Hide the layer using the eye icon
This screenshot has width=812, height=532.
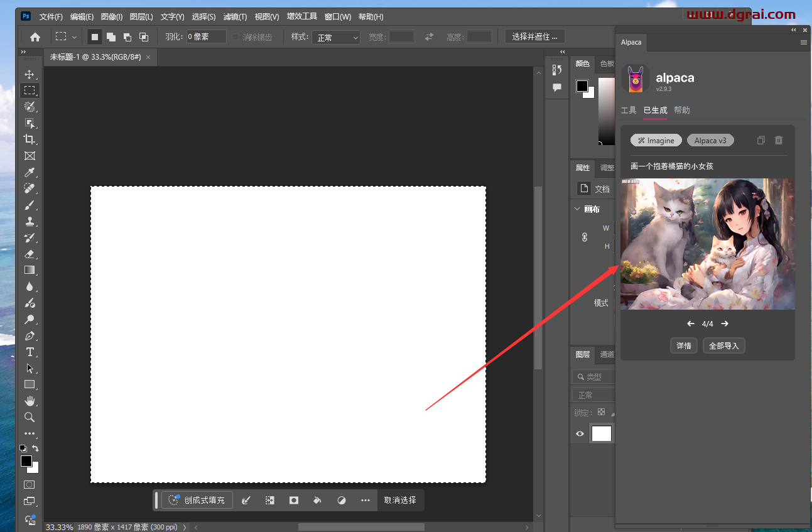click(x=580, y=433)
